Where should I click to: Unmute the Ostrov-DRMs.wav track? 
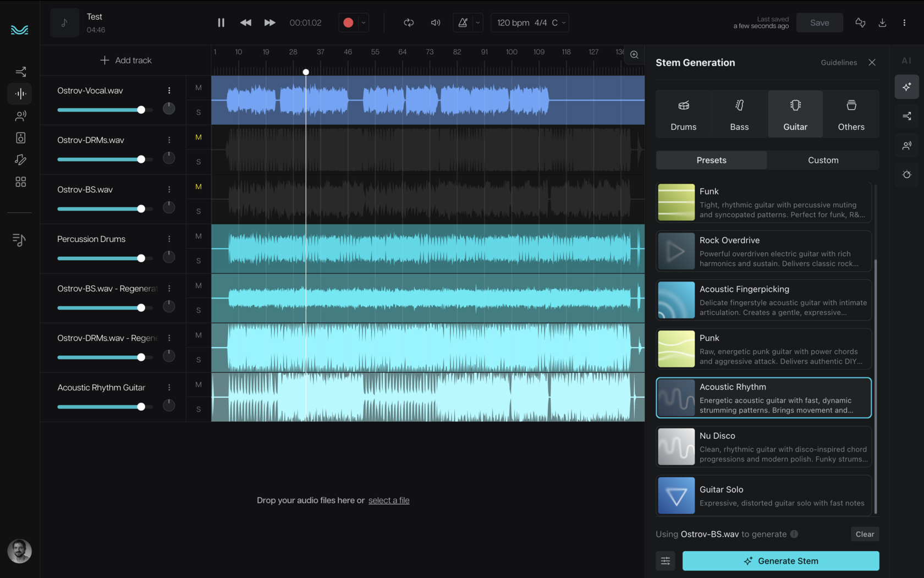pyautogui.click(x=199, y=137)
